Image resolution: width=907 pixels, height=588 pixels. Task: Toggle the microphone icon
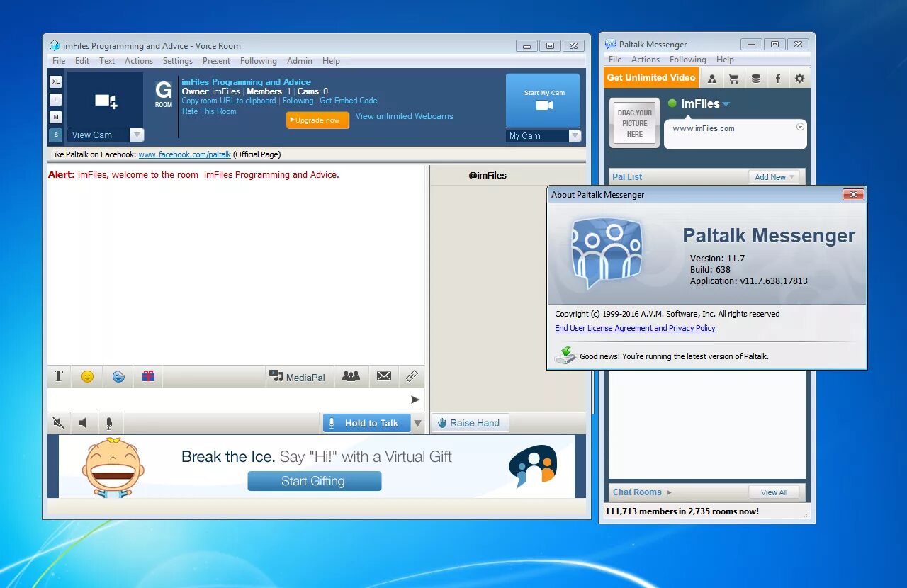coord(108,423)
